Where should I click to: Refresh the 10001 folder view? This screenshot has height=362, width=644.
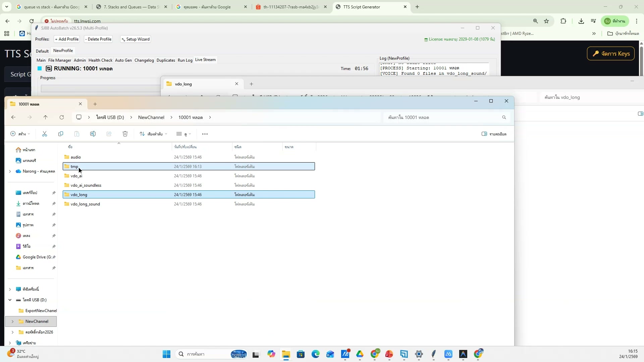click(62, 117)
